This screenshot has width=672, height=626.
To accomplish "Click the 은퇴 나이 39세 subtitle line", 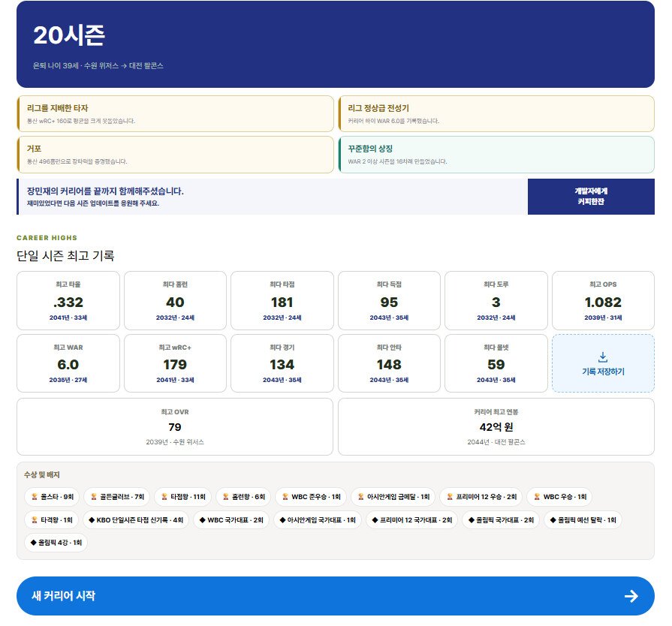I will coord(98,65).
